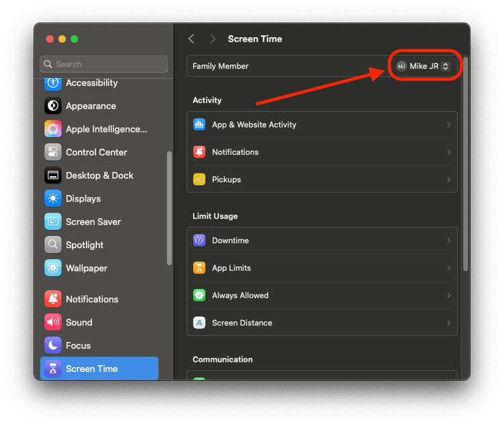The height and width of the screenshot is (425, 504).
Task: Click the Screen Distance row label
Action: 242,323
